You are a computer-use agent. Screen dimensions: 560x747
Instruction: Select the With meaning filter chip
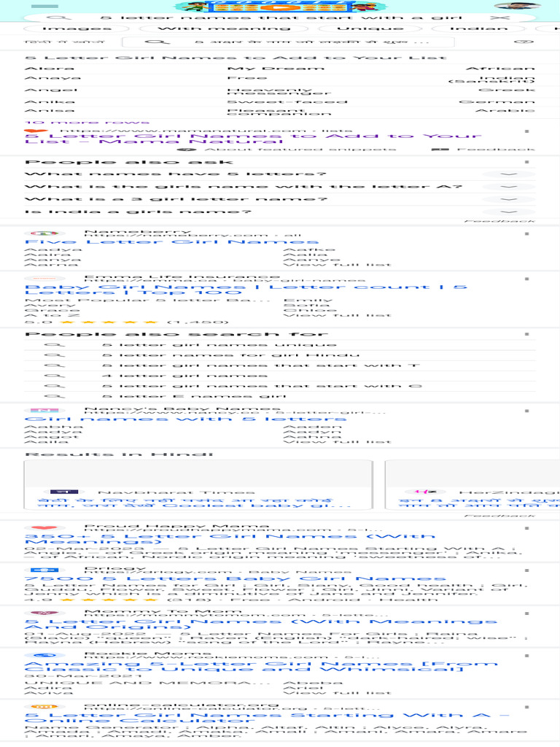coord(224,28)
